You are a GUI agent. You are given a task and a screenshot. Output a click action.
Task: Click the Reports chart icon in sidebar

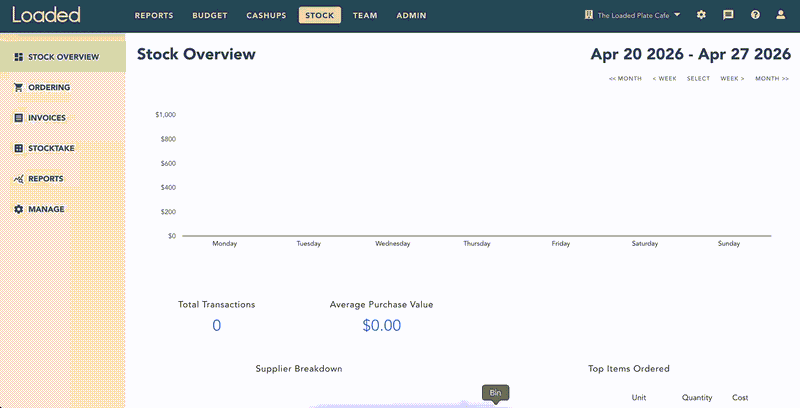click(19, 179)
